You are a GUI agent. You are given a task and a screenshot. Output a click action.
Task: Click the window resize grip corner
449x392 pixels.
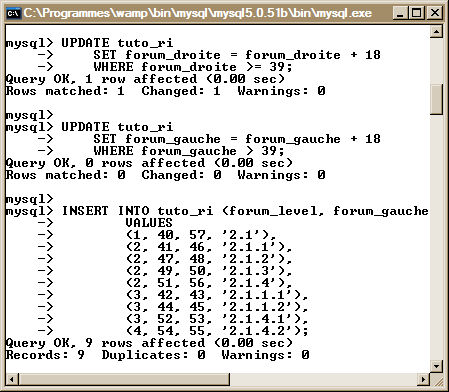(437, 379)
